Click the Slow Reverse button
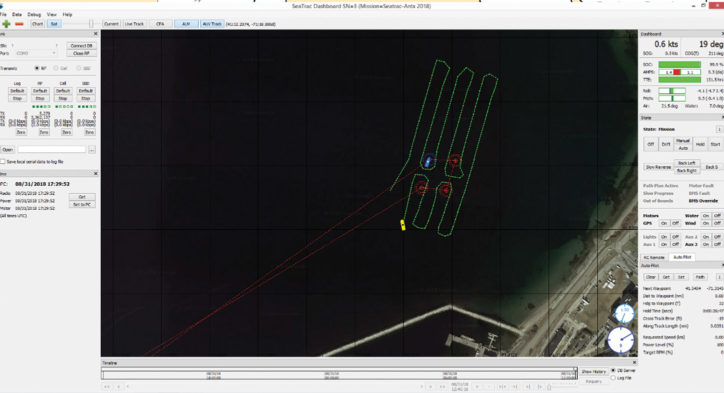 [658, 167]
